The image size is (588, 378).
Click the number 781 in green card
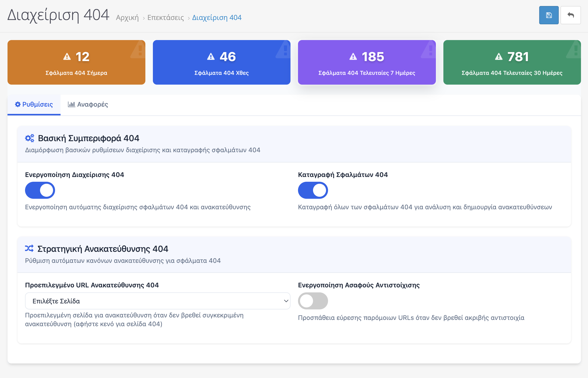point(518,57)
